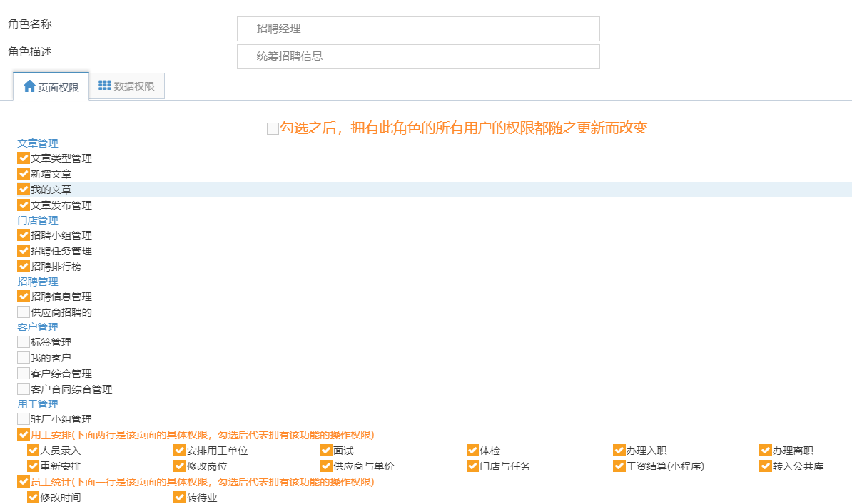The height and width of the screenshot is (504, 852).
Task: Toggle off the 新增文章 checkbox
Action: click(23, 173)
